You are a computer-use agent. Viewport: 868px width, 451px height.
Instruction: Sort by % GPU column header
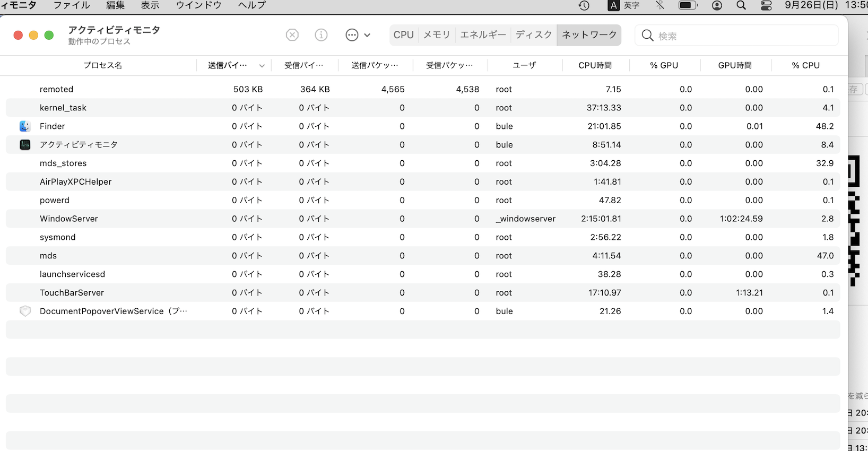coord(664,65)
